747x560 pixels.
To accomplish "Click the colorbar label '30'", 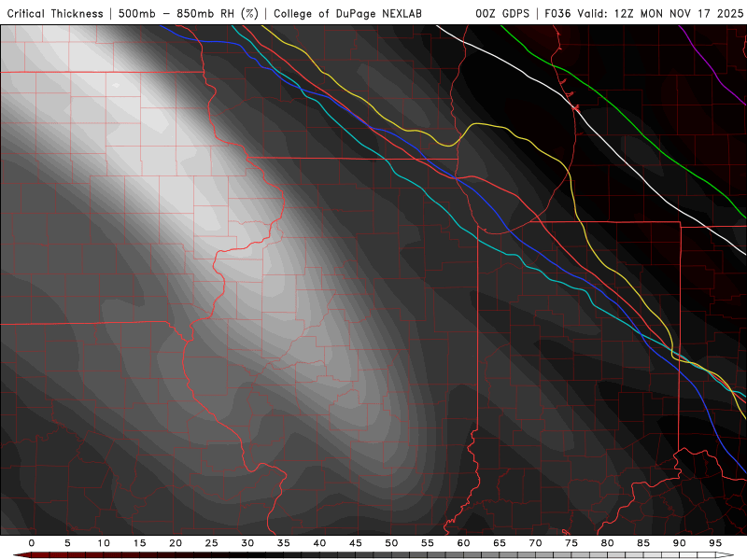I will (x=247, y=543).
